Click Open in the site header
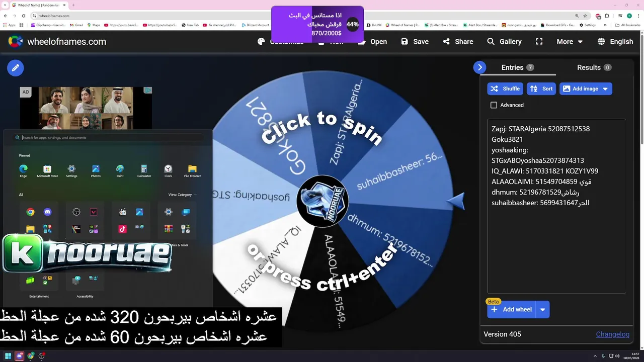The image size is (644, 362). tap(373, 42)
